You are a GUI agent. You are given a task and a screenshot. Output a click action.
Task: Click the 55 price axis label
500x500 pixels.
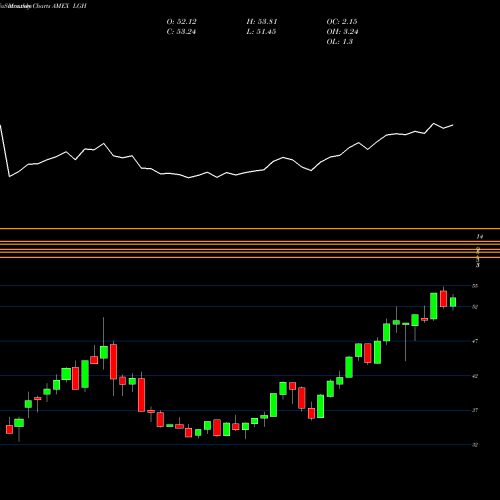pos(475,286)
